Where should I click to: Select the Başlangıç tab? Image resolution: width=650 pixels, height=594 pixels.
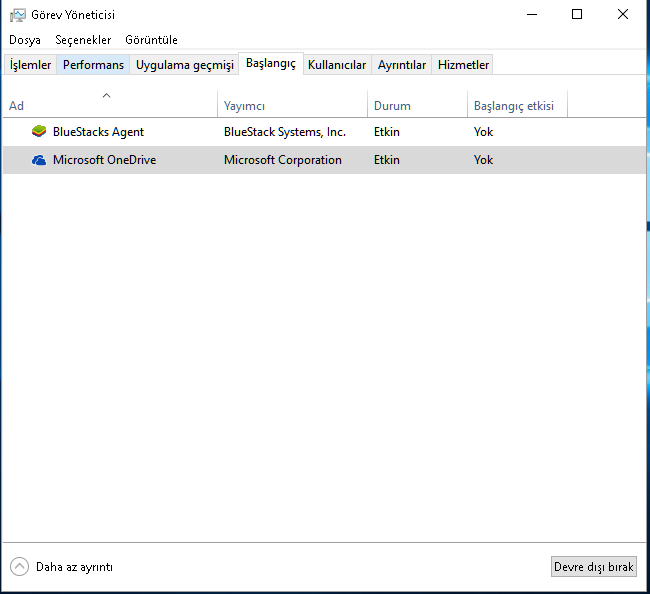pyautogui.click(x=271, y=63)
